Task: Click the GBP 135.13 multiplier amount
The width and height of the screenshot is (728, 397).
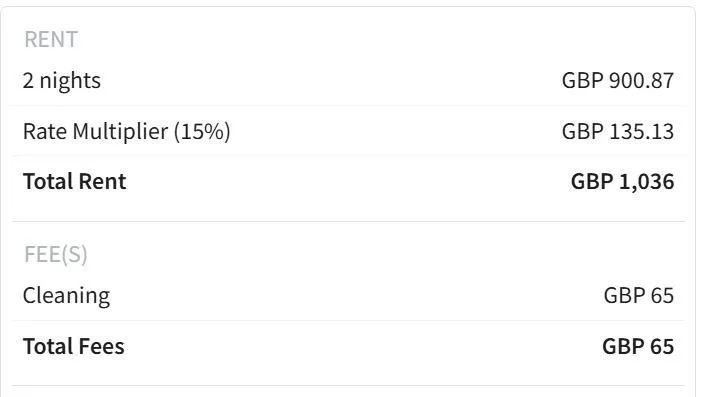Action: point(618,131)
